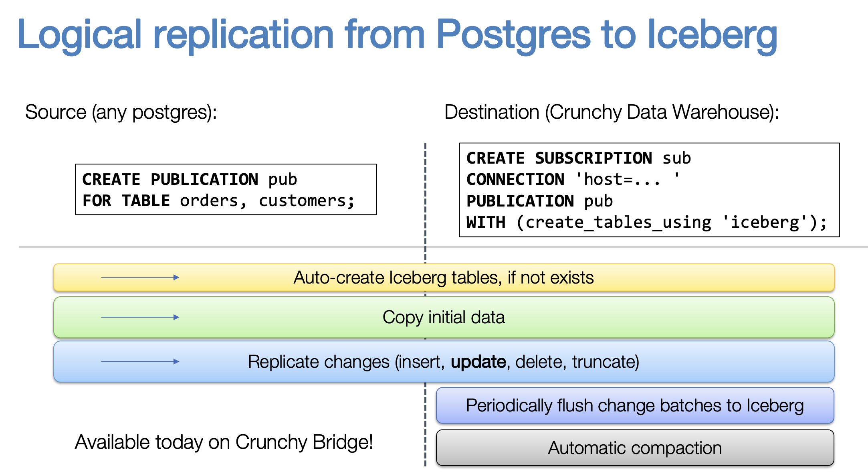Click the 'CREATE SUBSCRIPTION sub' code line
Viewport: 868px width, 474px height.
(x=579, y=158)
